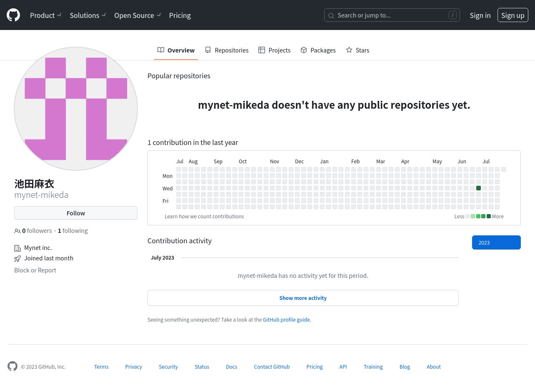Switch to the Stars tab
535x392 pixels.
point(357,50)
